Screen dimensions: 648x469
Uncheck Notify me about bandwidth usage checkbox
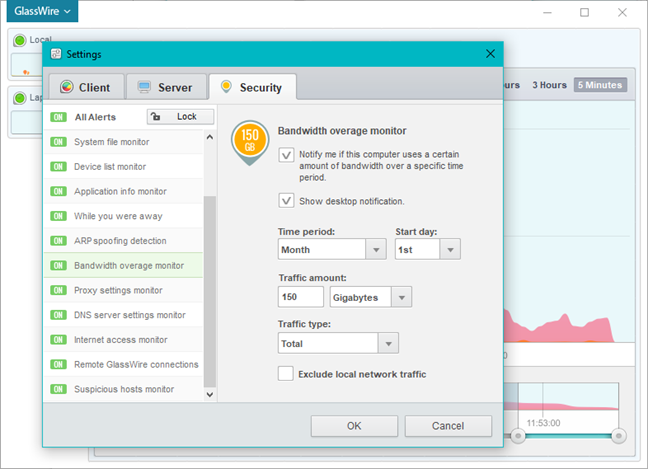tap(286, 155)
